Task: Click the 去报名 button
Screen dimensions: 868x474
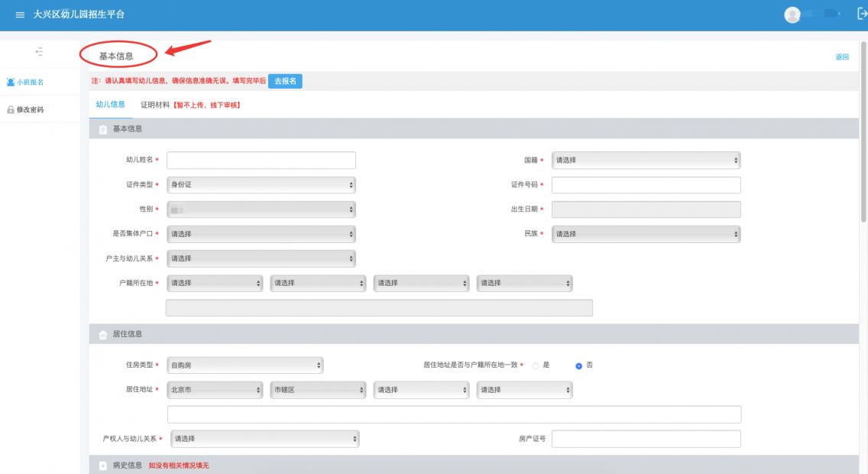Action: tap(285, 81)
